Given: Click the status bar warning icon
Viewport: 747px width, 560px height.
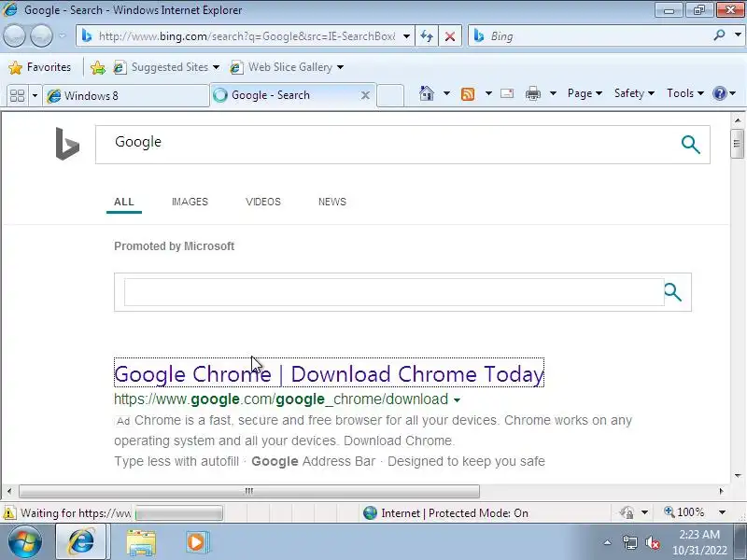Looking at the screenshot, I should pyautogui.click(x=9, y=512).
